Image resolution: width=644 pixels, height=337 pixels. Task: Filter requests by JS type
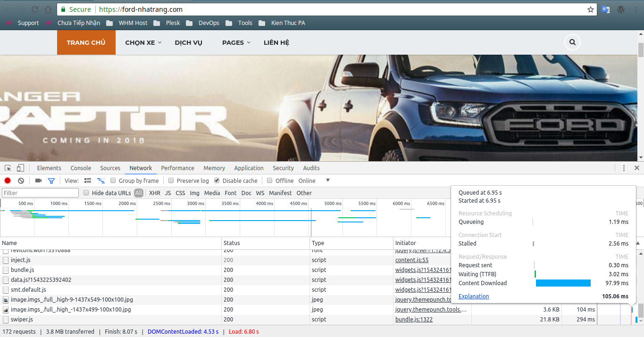168,193
